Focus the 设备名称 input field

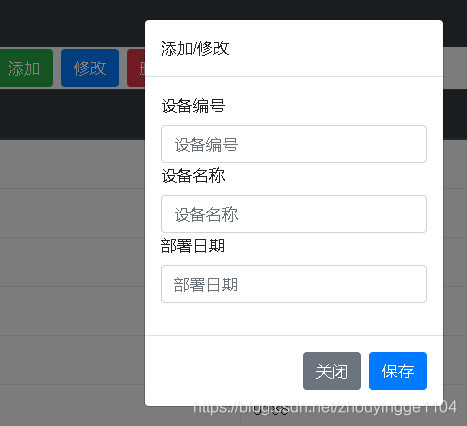(x=294, y=214)
